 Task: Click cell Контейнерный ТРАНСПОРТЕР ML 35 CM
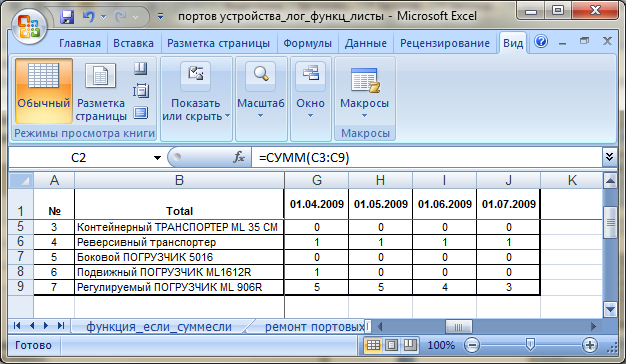point(179,227)
